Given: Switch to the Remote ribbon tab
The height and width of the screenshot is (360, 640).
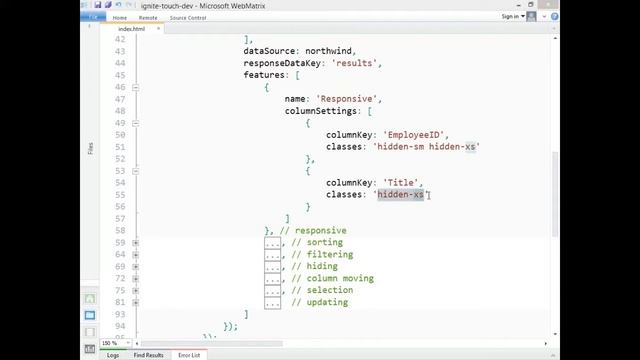Looking at the screenshot, I should tap(148, 18).
